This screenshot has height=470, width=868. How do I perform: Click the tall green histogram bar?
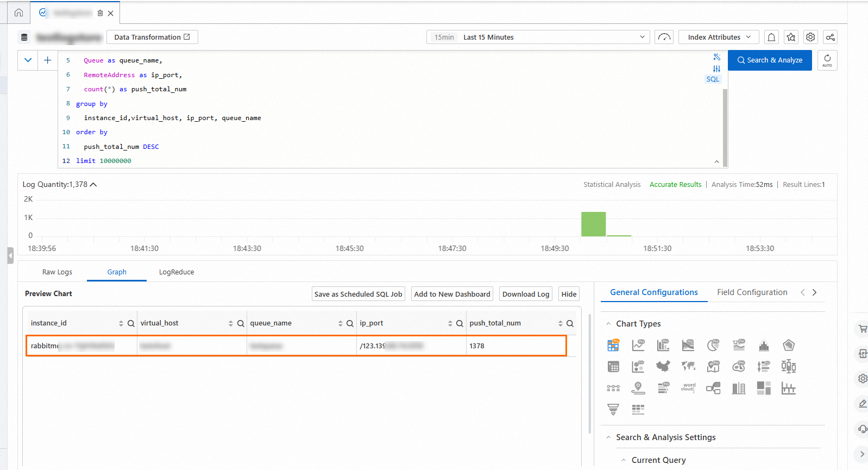click(x=593, y=224)
